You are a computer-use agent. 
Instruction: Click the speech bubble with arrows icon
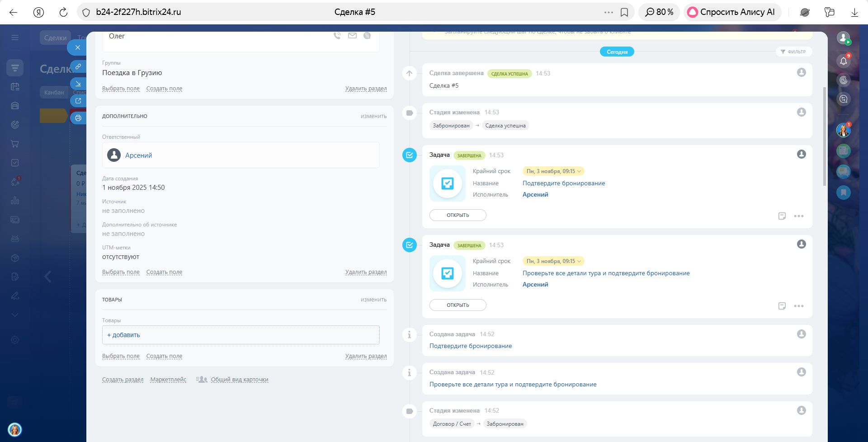point(844,99)
